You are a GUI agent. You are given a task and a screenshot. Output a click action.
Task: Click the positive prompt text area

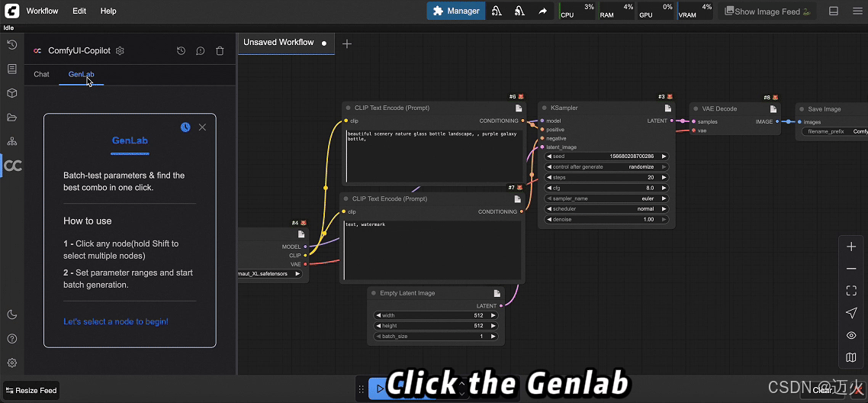433,156
